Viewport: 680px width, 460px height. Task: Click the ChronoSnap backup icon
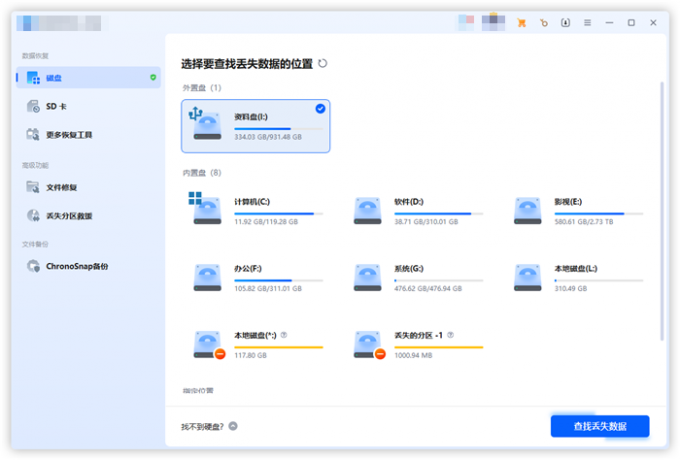pos(33,266)
